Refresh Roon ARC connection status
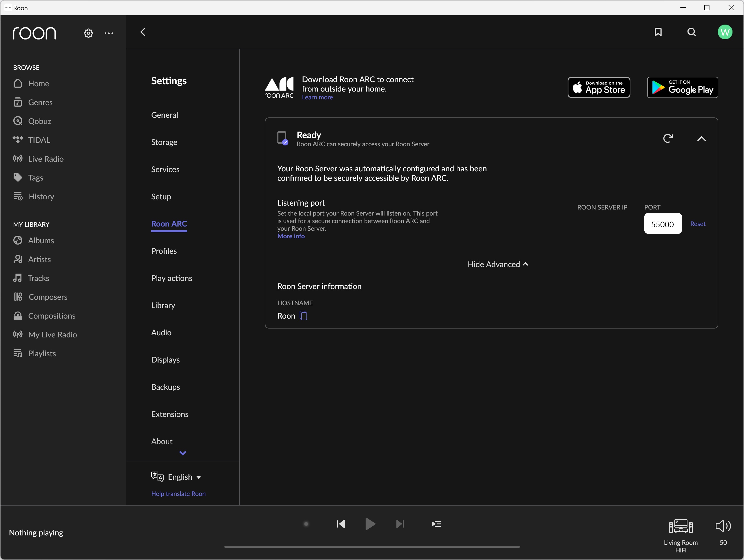This screenshot has height=560, width=744. pyautogui.click(x=668, y=138)
